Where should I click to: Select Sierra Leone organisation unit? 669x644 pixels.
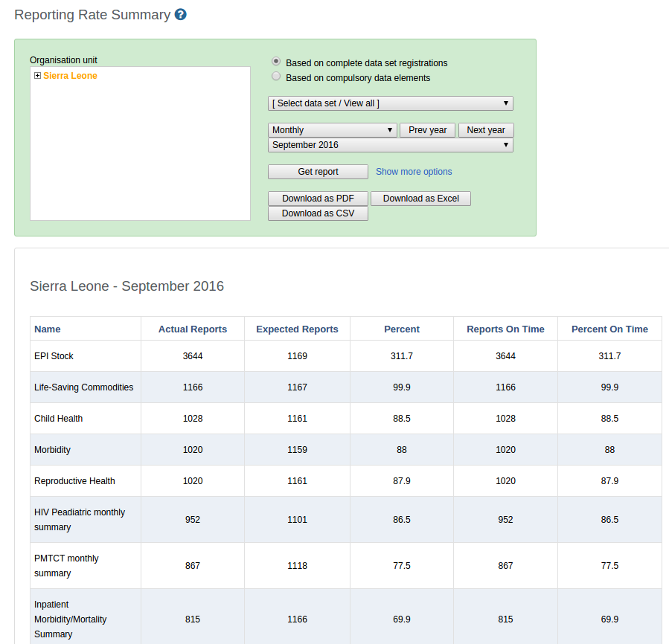tap(70, 76)
